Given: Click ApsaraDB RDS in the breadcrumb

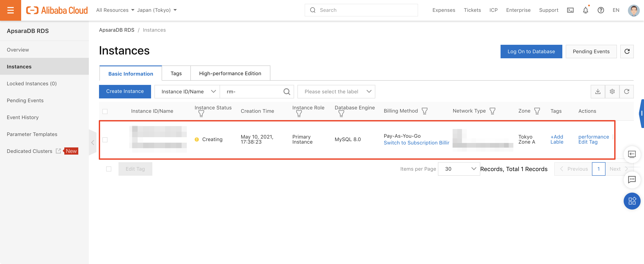Looking at the screenshot, I should [x=117, y=30].
